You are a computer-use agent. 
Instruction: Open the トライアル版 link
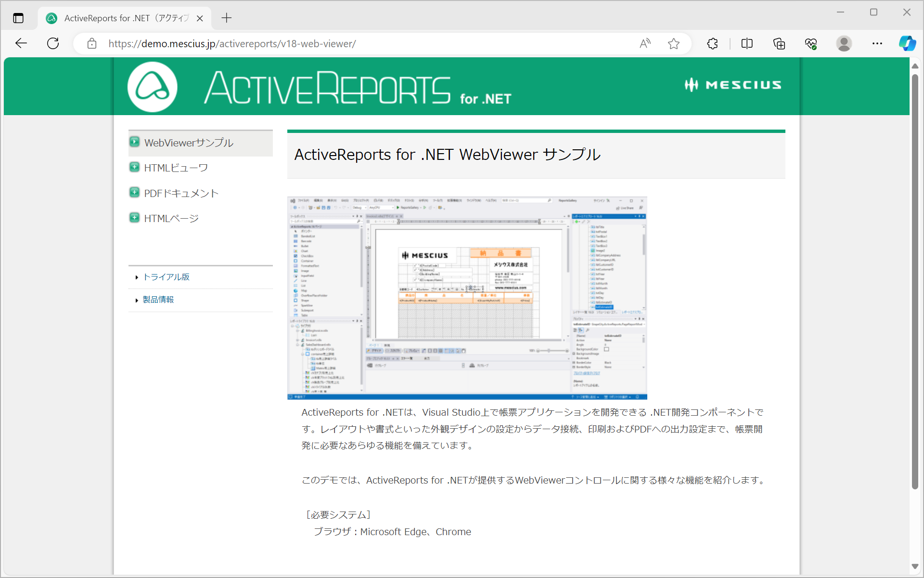pyautogui.click(x=167, y=277)
